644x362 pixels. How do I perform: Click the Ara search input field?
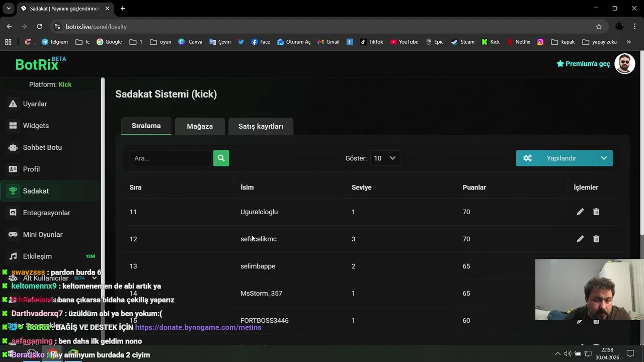[171, 158]
